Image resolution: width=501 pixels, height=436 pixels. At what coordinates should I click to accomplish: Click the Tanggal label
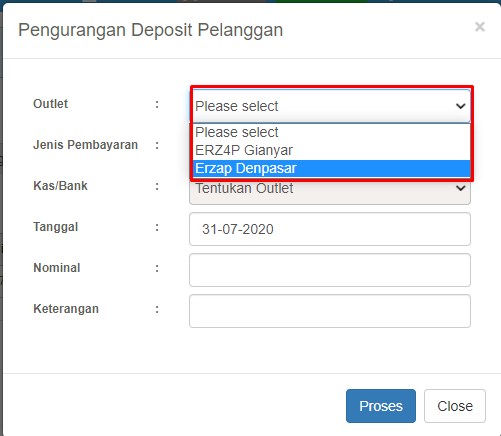click(56, 227)
